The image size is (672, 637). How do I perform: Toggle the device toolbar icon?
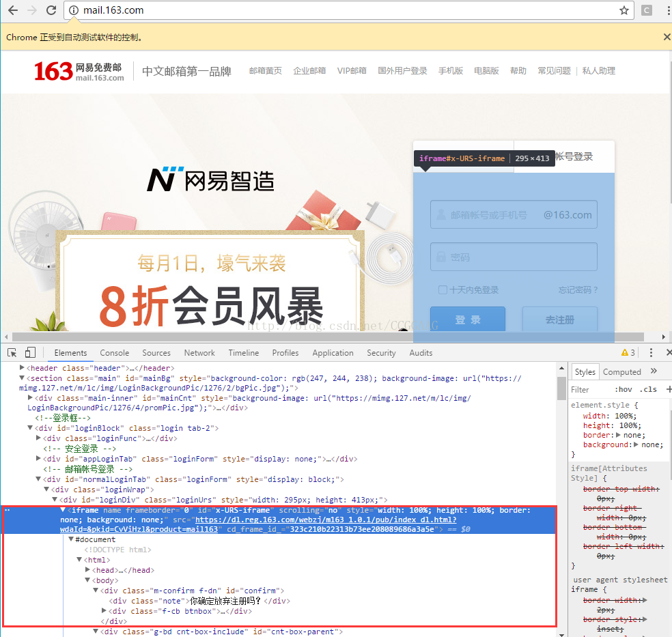tap(30, 352)
